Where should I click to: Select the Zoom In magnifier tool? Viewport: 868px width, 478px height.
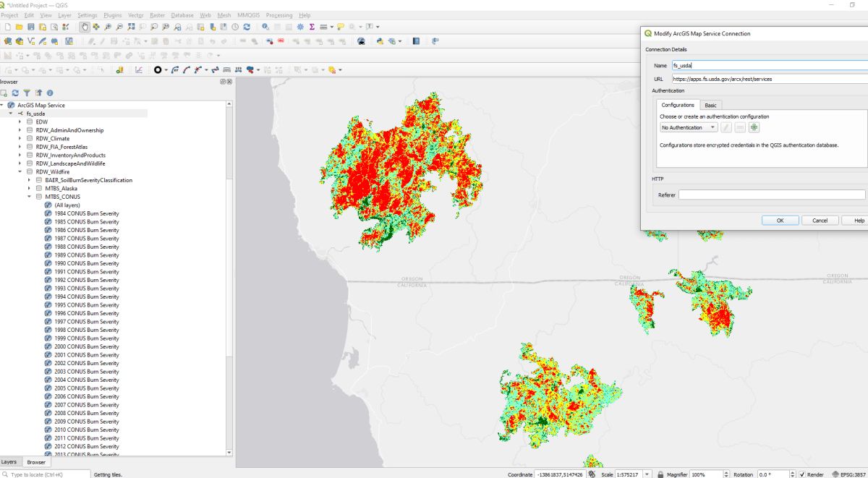point(108,27)
